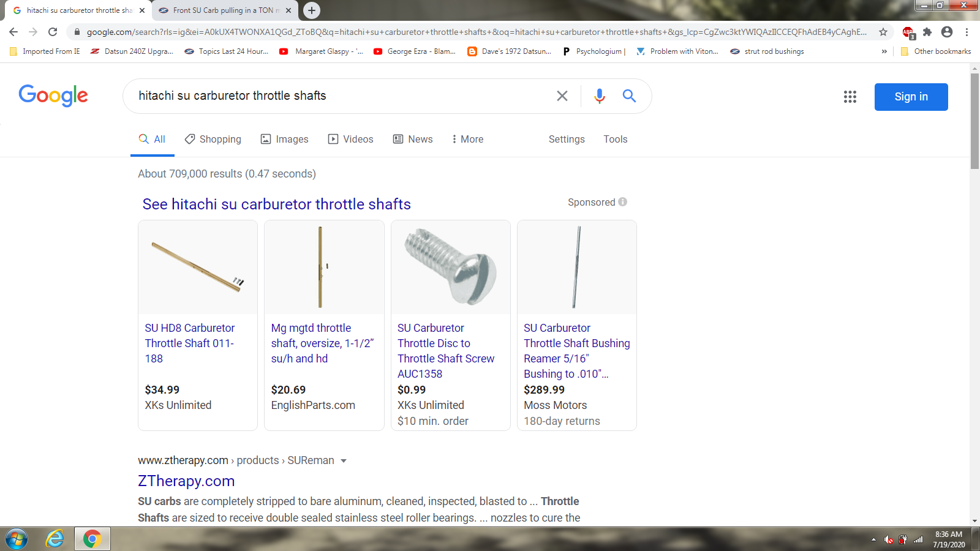The image size is (980, 551).
Task: Expand the More search categories menu
Action: [x=468, y=139]
